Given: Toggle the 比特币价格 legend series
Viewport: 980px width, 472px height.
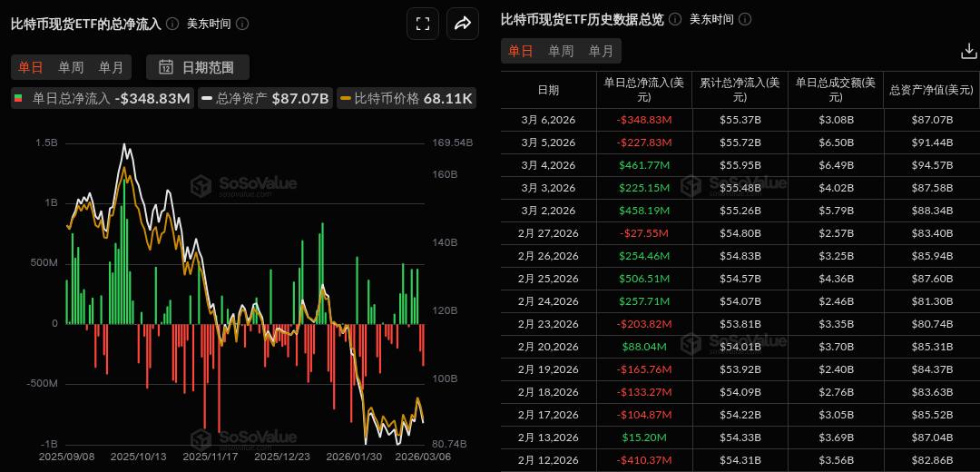Looking at the screenshot, I should [x=406, y=98].
